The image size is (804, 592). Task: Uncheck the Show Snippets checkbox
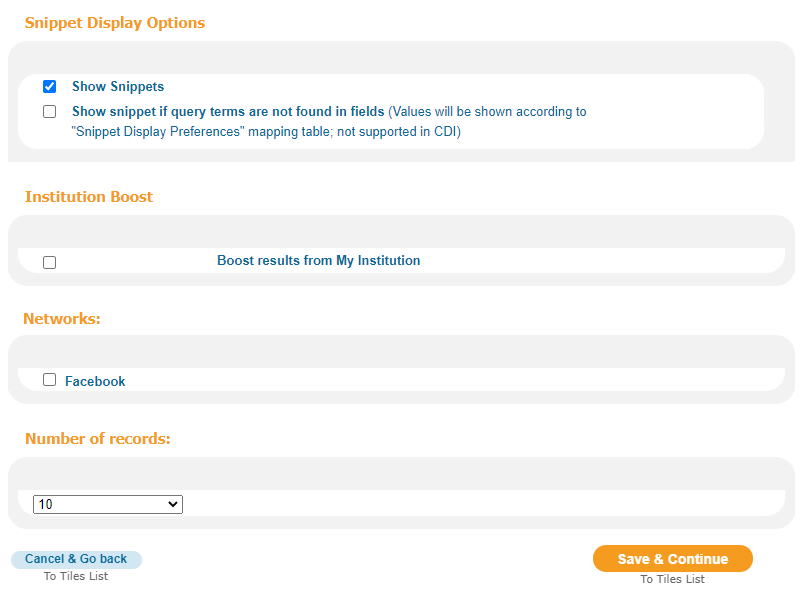(49, 87)
